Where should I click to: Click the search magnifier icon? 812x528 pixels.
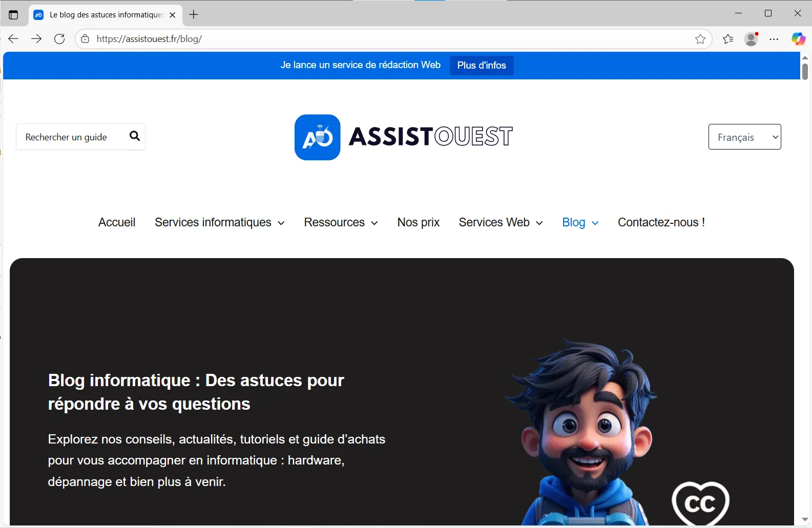(135, 136)
